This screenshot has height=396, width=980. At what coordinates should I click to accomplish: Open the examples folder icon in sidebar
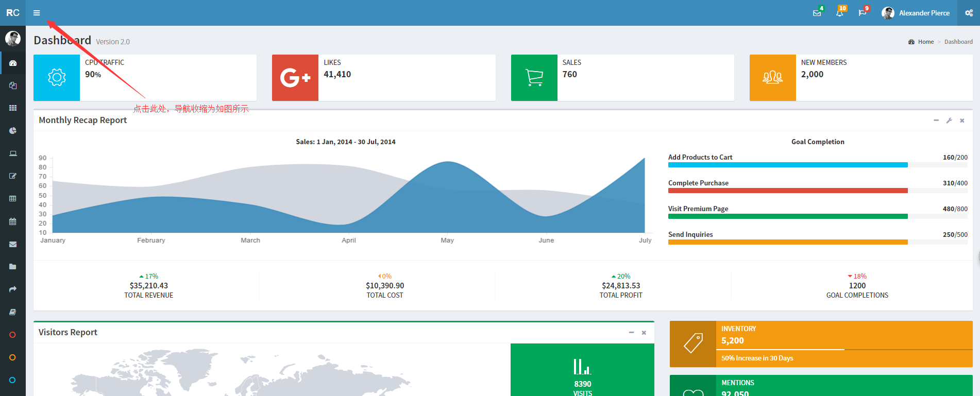coord(13,267)
